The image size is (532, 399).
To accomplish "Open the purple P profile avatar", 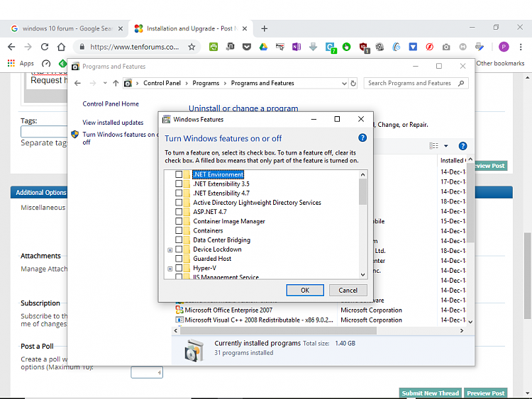I will point(504,47).
